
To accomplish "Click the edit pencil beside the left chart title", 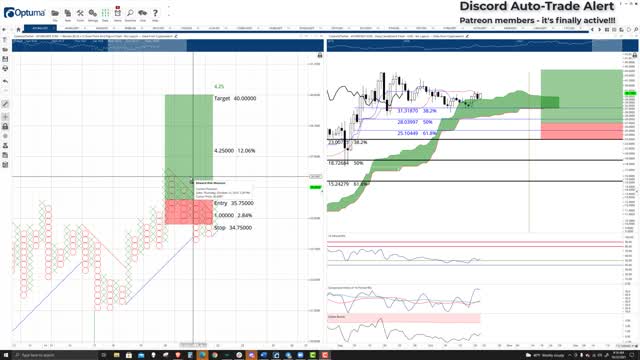I will (176, 36).
